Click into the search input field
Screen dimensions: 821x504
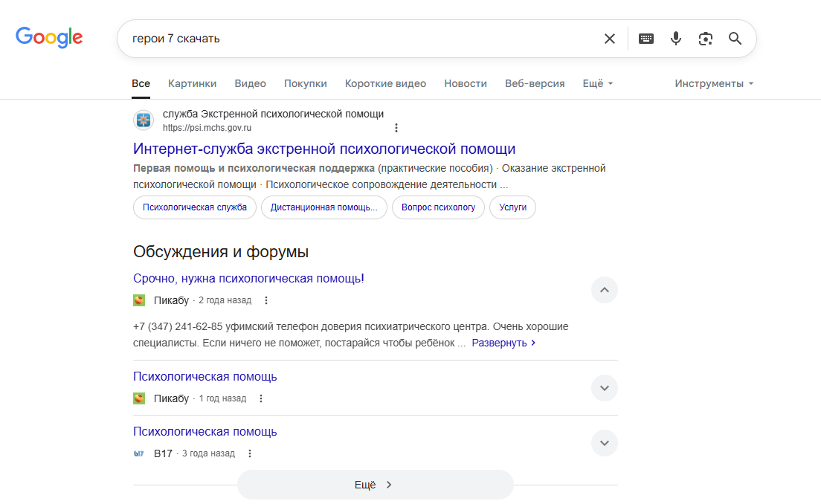pos(357,39)
